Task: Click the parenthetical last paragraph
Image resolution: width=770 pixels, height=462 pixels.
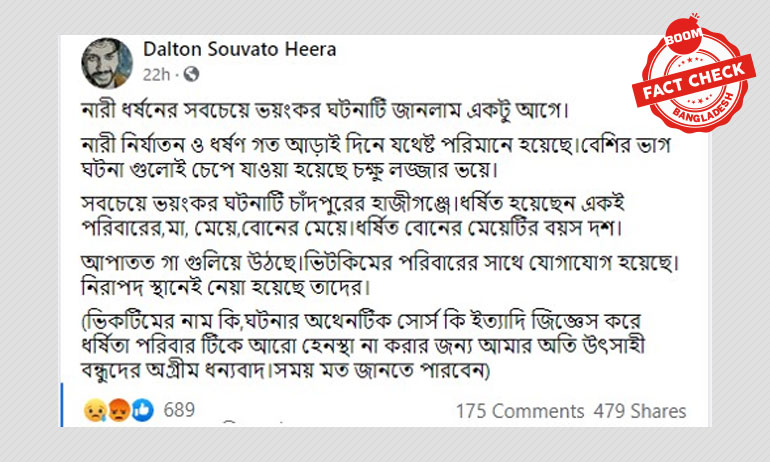Action: pos(363,346)
